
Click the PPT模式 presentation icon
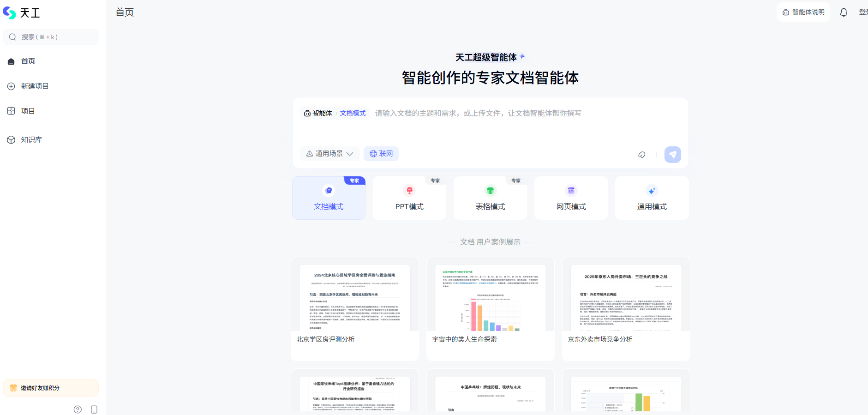pos(409,190)
